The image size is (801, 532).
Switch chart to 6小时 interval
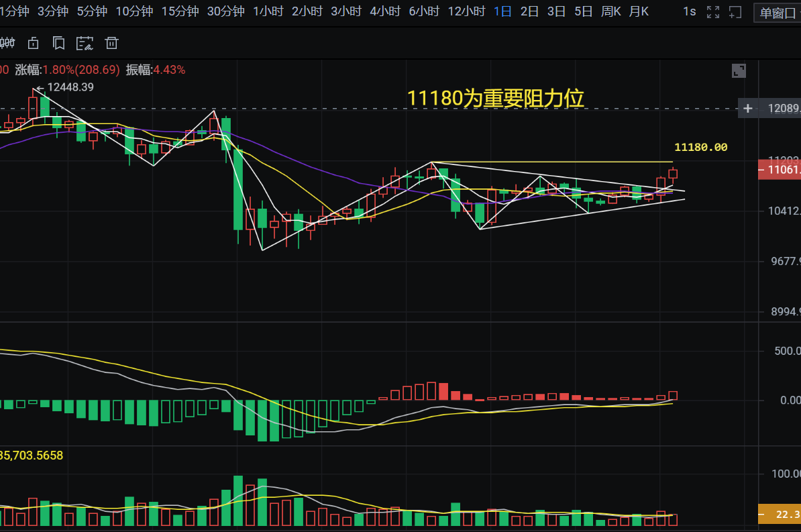coord(424,11)
